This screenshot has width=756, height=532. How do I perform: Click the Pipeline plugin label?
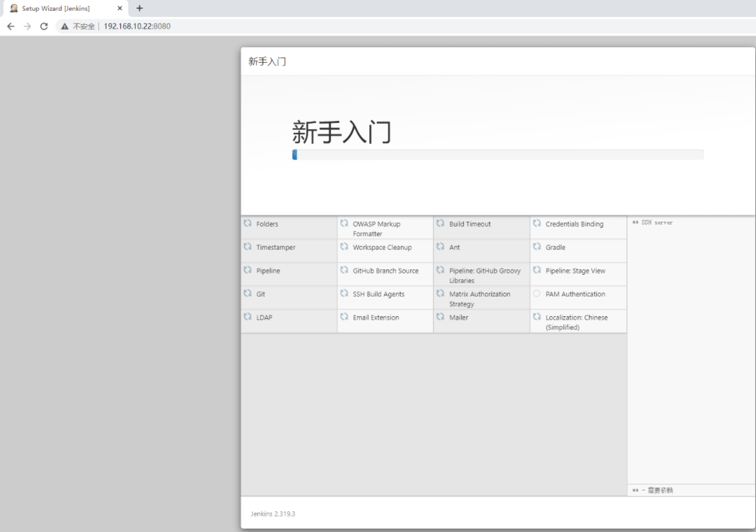pos(268,271)
